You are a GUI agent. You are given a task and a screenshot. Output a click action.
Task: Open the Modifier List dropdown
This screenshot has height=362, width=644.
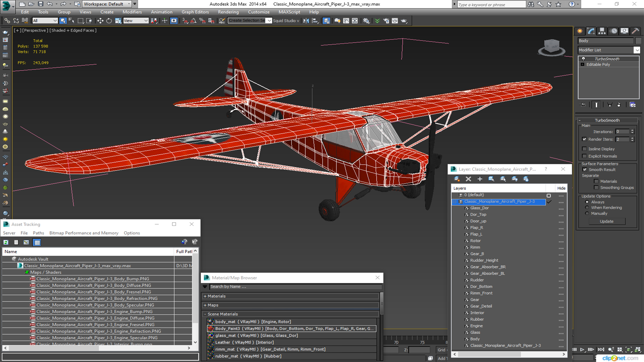click(637, 50)
